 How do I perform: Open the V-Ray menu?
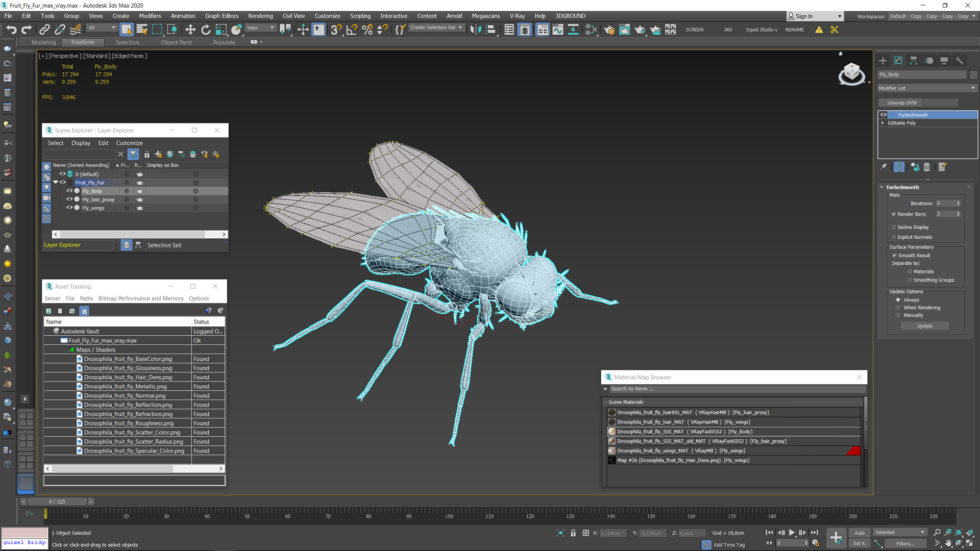click(517, 16)
